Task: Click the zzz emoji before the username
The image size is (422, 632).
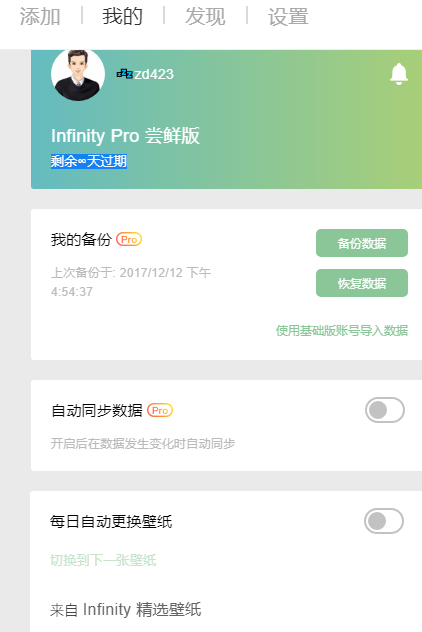Action: (125, 74)
